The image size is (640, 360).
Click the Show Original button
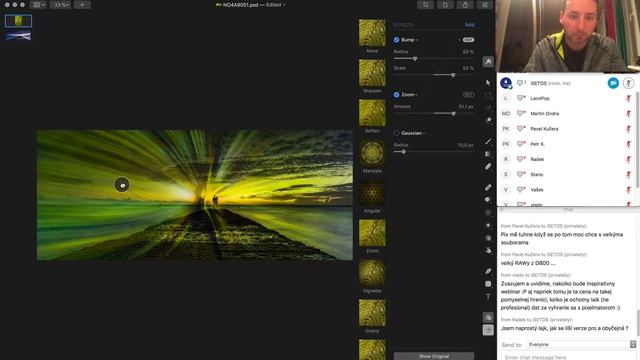[x=434, y=356]
